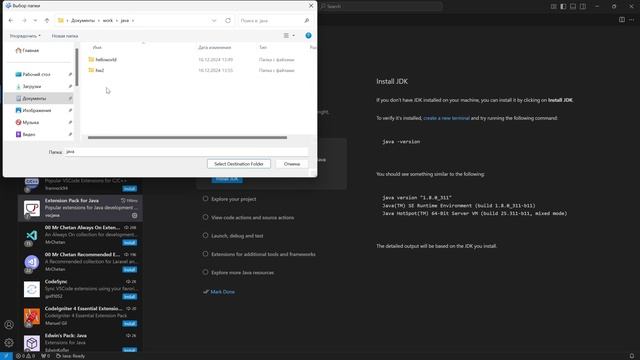Open Extension Pack for Java entry

click(80, 208)
